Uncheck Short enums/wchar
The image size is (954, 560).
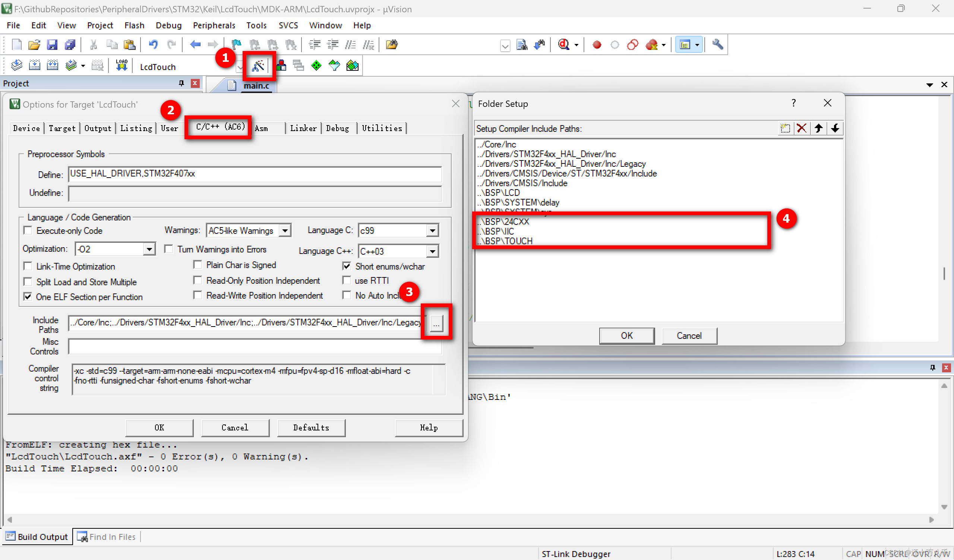[x=347, y=266]
